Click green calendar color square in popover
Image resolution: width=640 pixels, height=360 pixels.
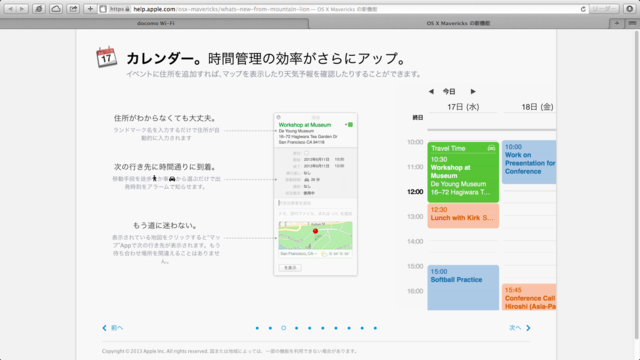[x=350, y=125]
